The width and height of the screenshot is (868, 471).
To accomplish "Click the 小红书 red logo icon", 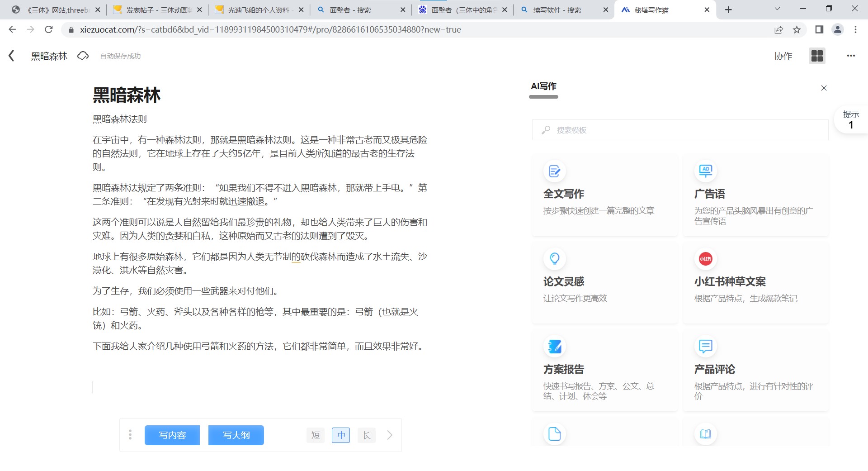I will (705, 259).
